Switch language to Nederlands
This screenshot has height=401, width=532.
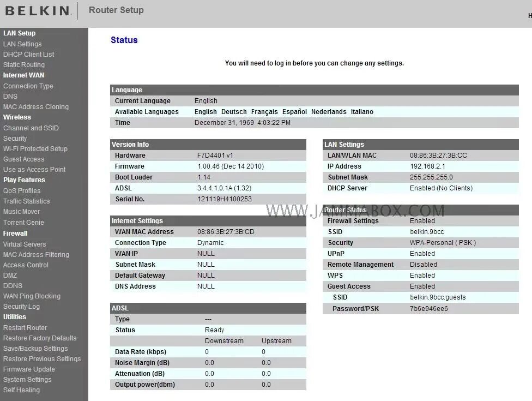click(329, 112)
